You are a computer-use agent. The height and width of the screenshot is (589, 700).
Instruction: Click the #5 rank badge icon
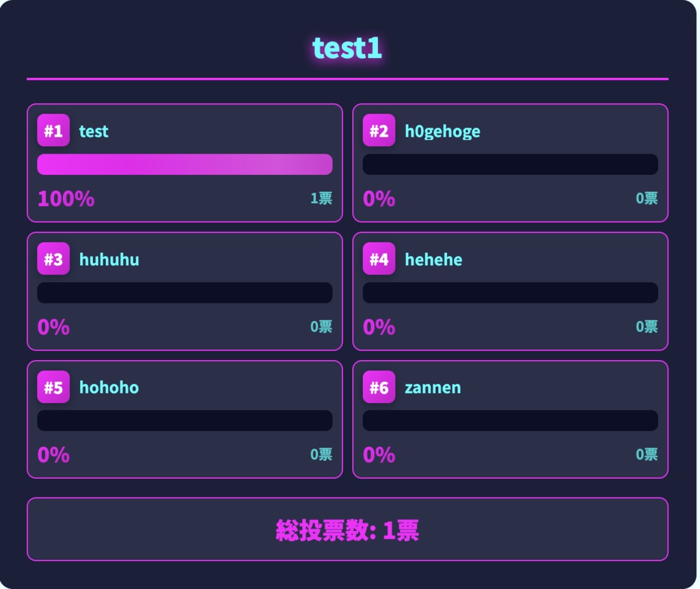point(53,387)
